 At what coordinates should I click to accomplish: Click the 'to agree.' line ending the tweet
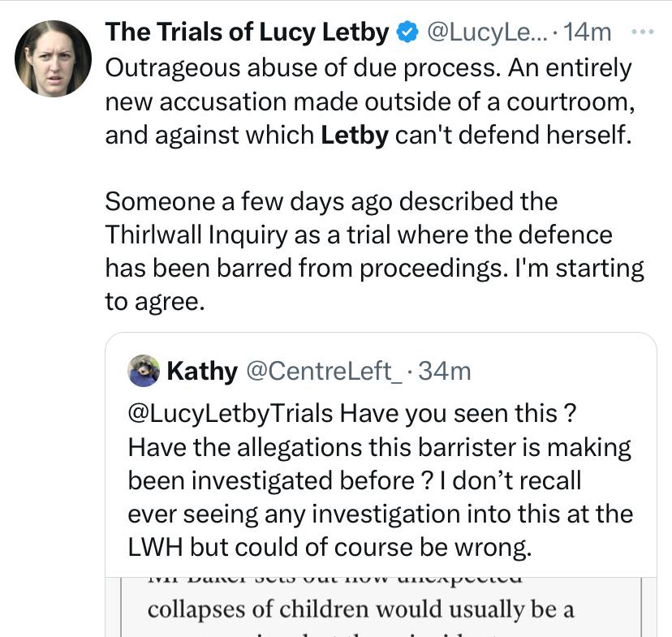coord(155,302)
